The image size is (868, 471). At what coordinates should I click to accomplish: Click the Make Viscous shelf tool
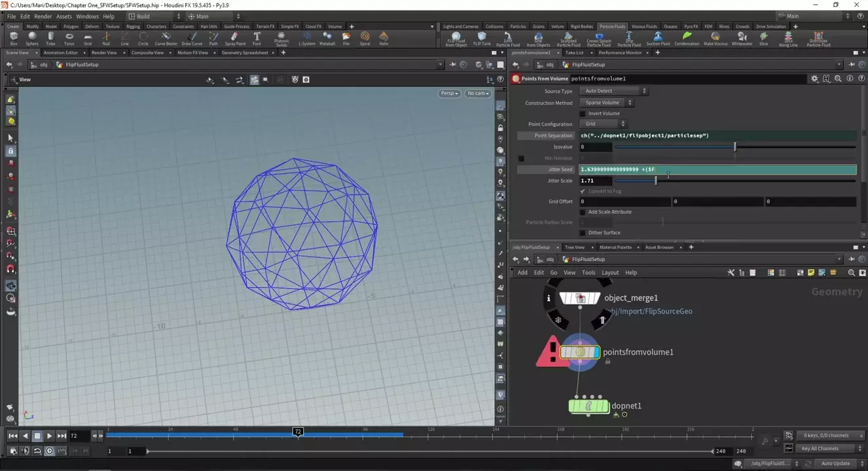(x=715, y=39)
